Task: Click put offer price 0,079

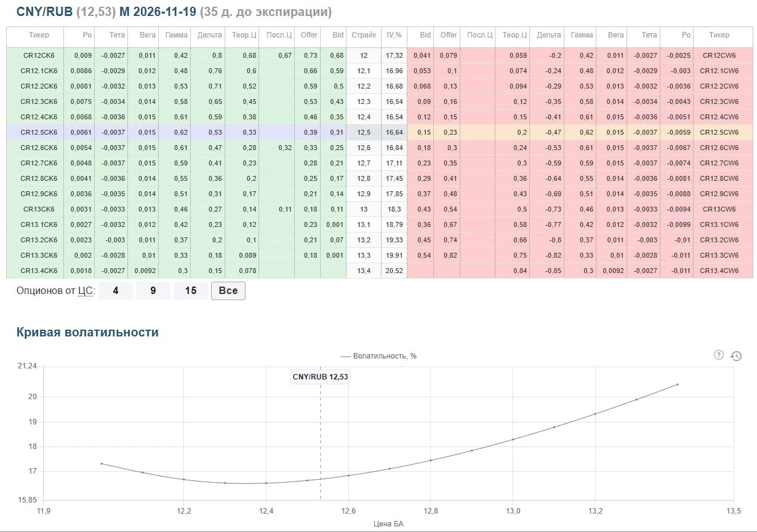Action: (449, 55)
